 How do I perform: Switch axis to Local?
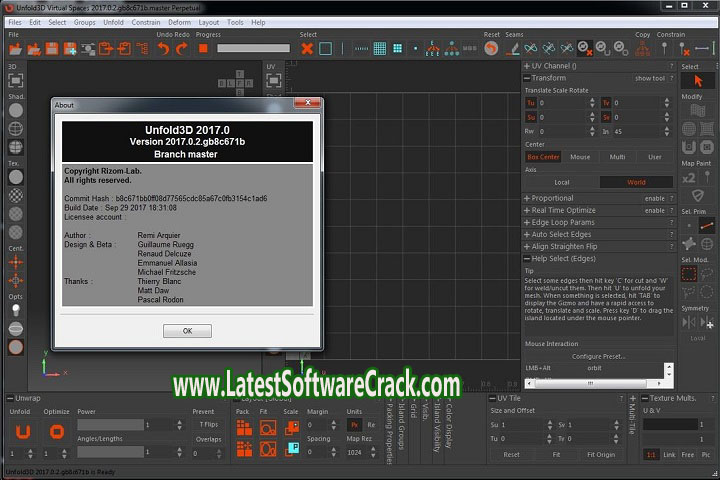point(562,182)
